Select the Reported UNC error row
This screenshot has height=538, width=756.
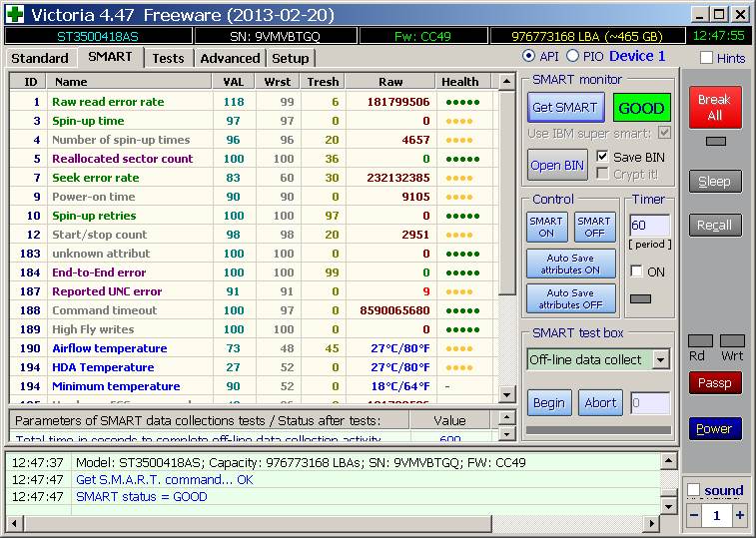point(253,291)
